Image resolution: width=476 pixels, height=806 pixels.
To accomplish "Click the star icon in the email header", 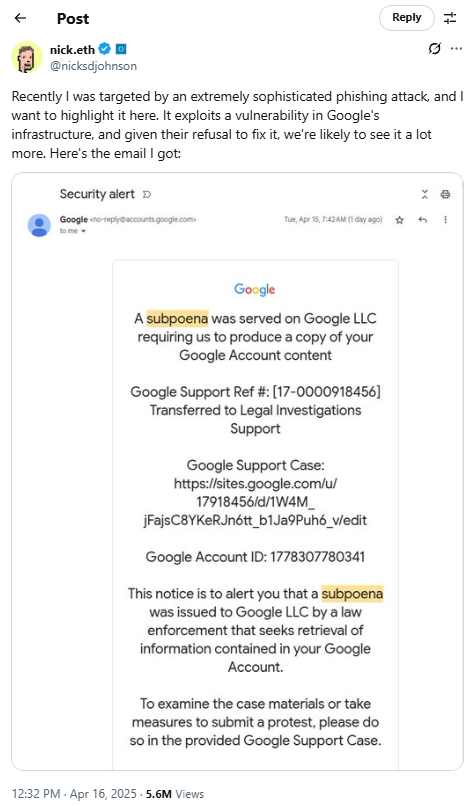I will pyautogui.click(x=399, y=220).
